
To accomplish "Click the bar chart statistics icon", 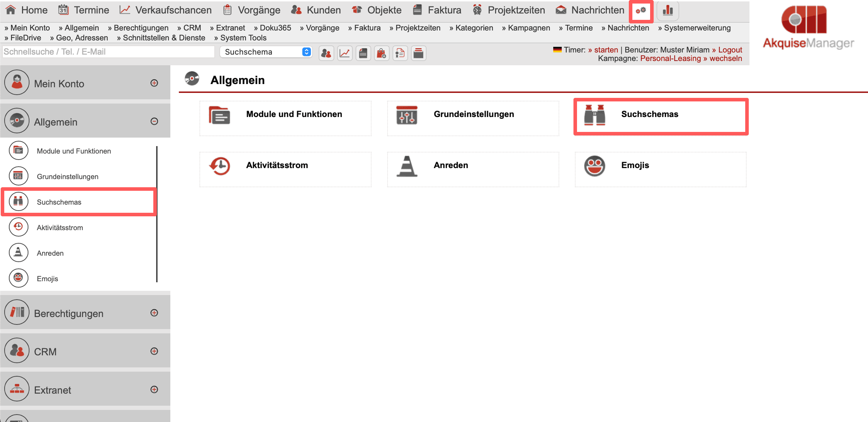I will [668, 11].
